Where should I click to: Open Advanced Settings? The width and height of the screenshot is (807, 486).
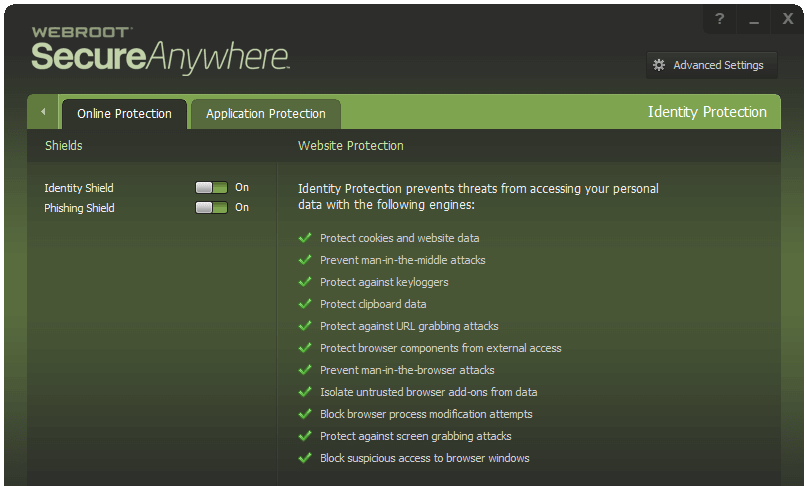(711, 65)
